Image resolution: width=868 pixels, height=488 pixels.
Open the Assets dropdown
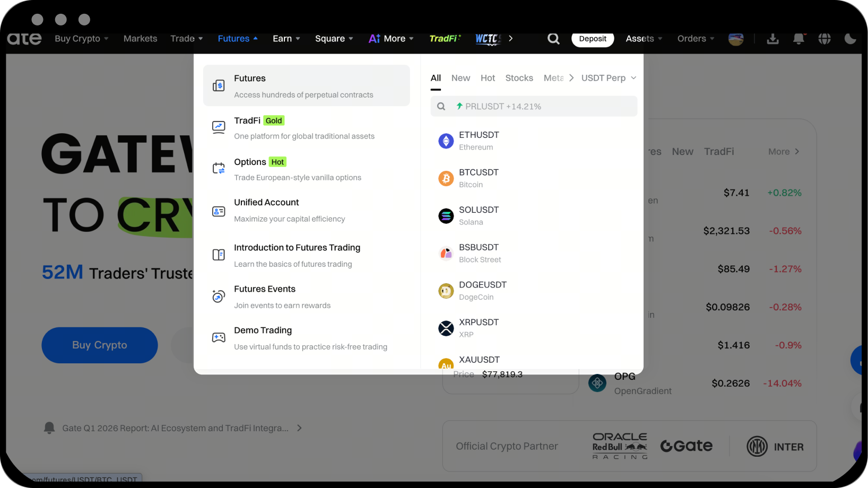tap(644, 39)
